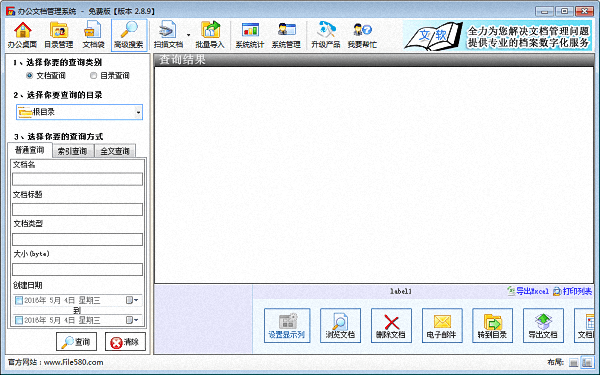This screenshot has height=375, width=600.
Task: Switch to the 索引查询 tab
Action: coord(72,152)
